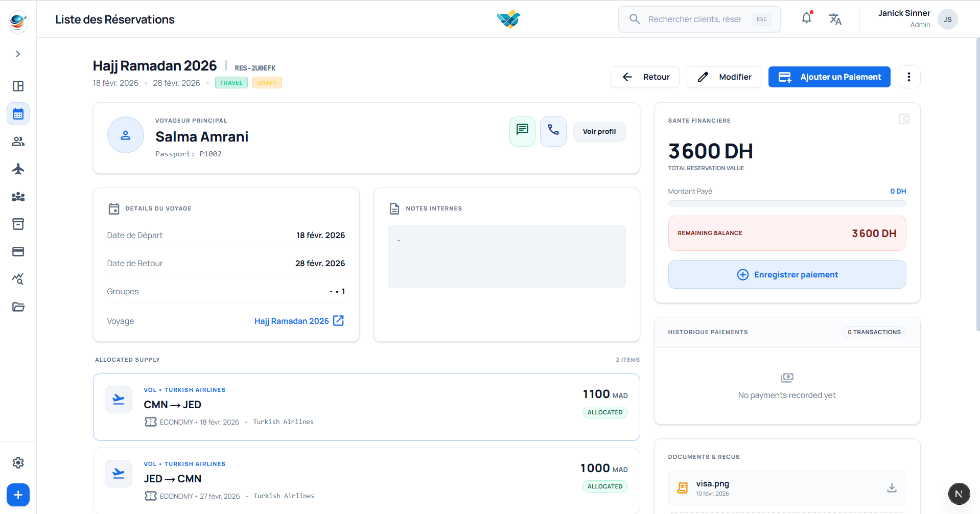Click the language translate icon
This screenshot has height=514, width=980.
click(x=835, y=19)
